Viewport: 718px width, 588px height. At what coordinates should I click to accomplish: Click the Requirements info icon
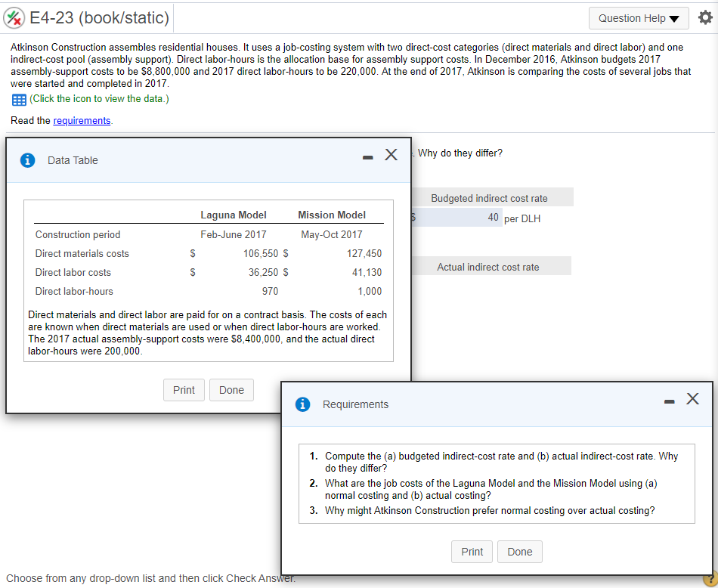pos(302,404)
